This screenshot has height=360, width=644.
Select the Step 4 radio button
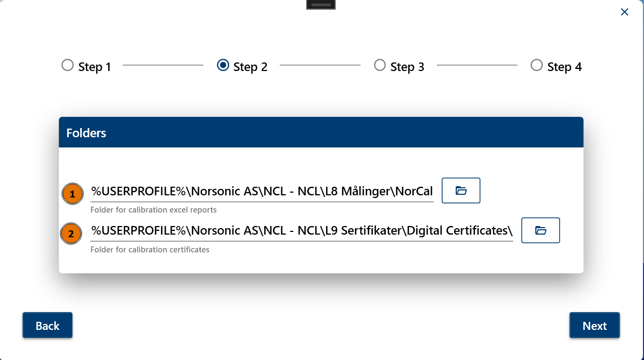click(536, 65)
